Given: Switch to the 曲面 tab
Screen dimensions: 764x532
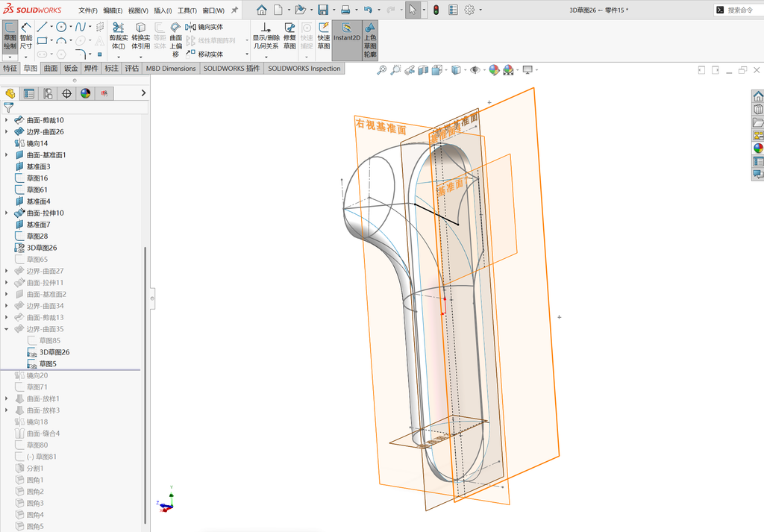Looking at the screenshot, I should pyautogui.click(x=51, y=68).
